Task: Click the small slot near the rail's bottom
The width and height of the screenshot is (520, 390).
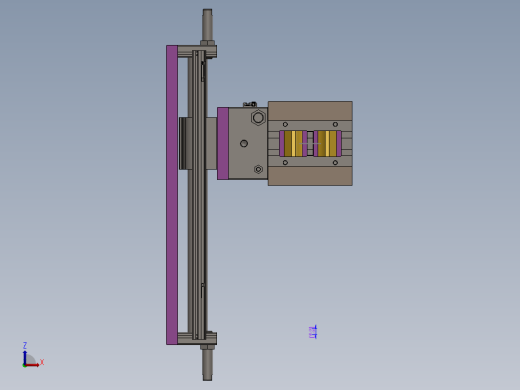Action: coord(202,291)
